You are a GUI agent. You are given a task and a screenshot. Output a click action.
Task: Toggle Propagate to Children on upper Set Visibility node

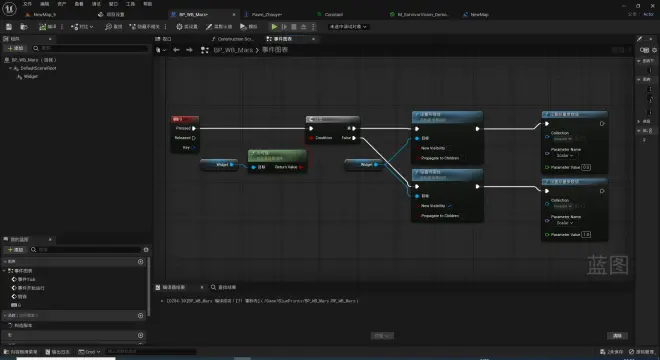(463, 158)
